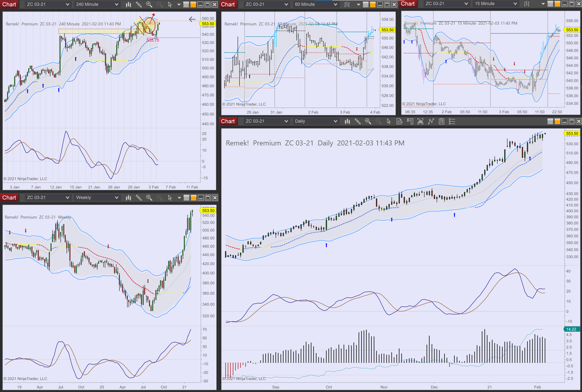582x392 pixels.
Task: Toggle orange link button in Weekly chart
Action: pos(193,198)
